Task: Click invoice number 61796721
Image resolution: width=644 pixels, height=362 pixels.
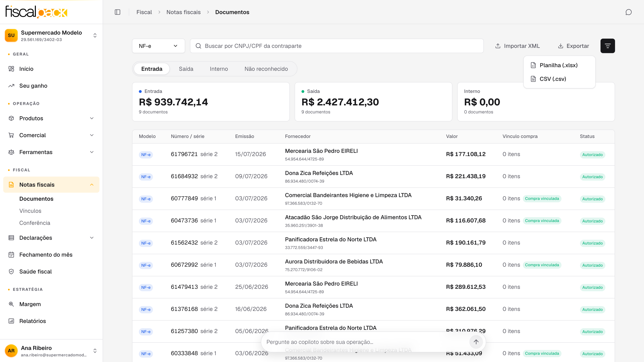Action: (x=184, y=154)
